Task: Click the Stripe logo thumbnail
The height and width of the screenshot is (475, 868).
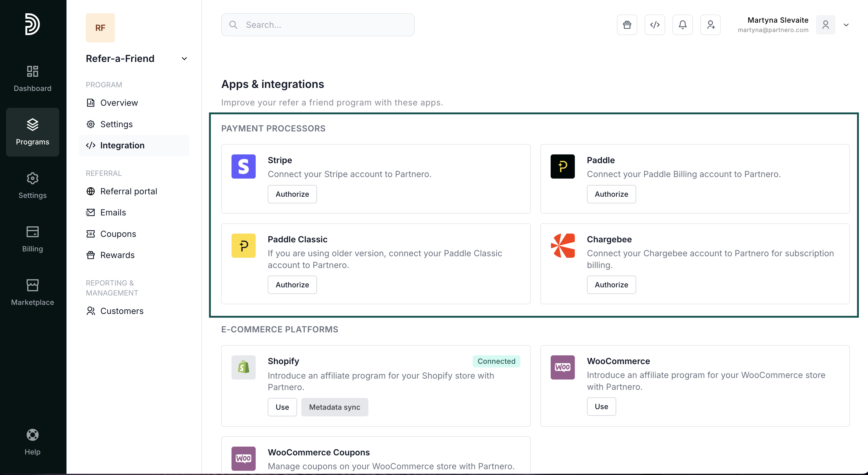Action: pos(243,166)
